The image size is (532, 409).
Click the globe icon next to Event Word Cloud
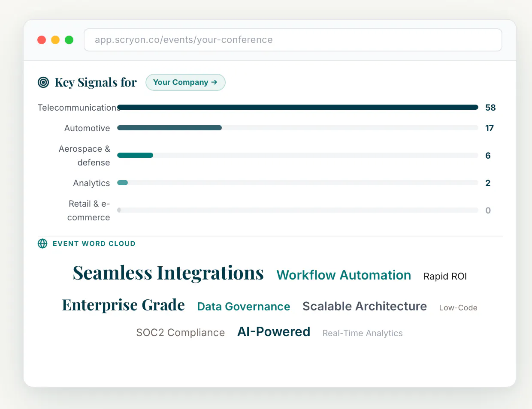tap(42, 244)
